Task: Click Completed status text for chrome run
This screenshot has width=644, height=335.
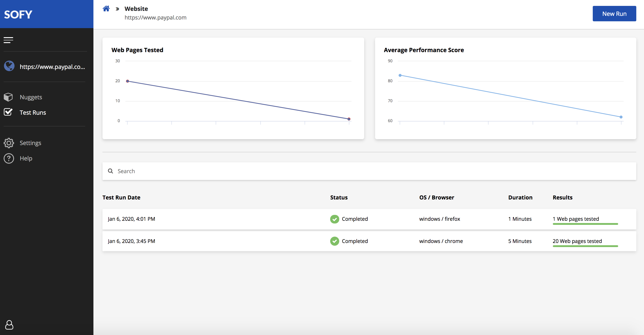Action: coord(355,241)
